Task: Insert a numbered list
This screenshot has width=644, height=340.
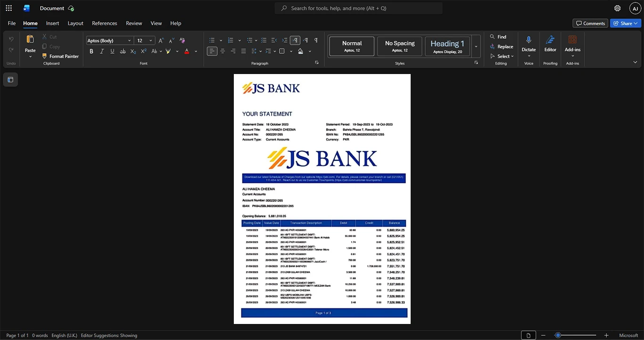Action: [x=231, y=41]
